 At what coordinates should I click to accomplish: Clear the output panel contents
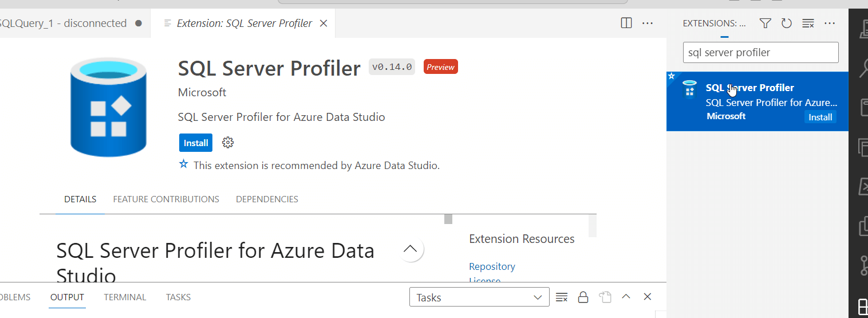pyautogui.click(x=562, y=297)
